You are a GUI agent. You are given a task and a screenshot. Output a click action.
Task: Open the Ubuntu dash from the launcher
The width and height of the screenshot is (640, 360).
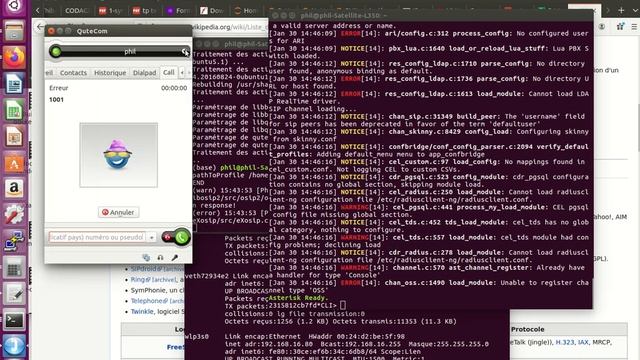click(x=14, y=6)
